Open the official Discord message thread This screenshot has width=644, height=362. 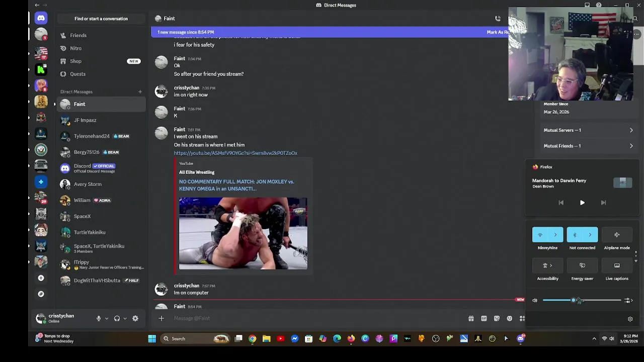[x=101, y=168]
